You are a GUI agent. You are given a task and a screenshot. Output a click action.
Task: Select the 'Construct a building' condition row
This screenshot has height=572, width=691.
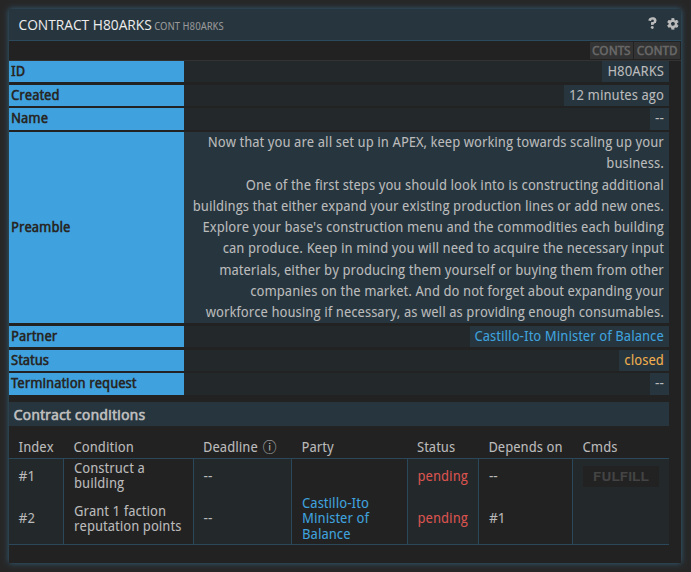(x=109, y=476)
